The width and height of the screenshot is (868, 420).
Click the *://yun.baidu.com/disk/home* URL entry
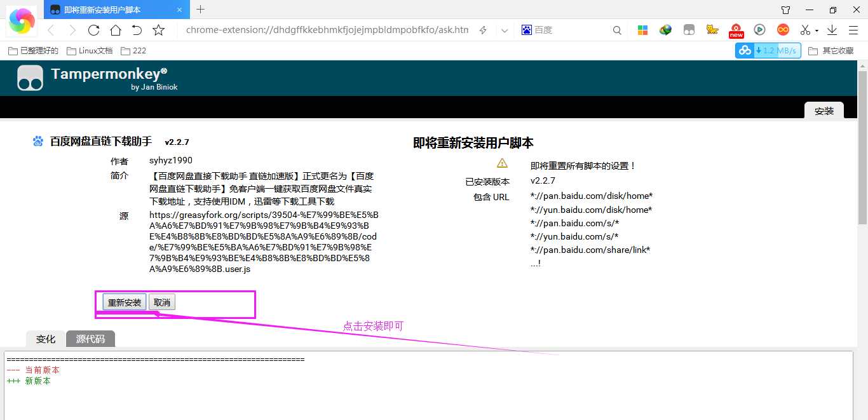[x=592, y=210]
